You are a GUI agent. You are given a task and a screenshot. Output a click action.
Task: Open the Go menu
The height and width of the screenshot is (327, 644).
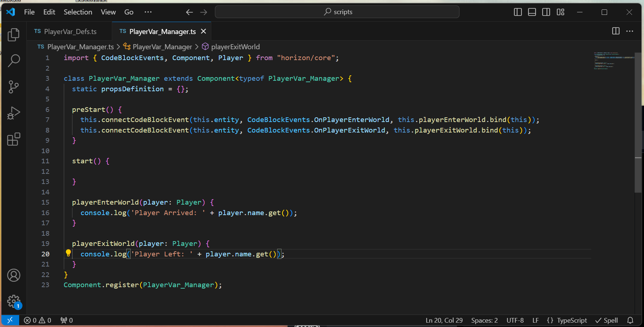click(129, 12)
